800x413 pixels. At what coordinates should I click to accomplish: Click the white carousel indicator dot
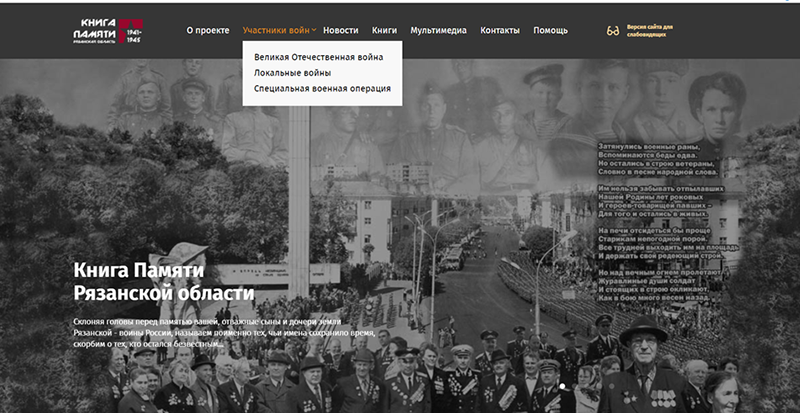(x=562, y=385)
